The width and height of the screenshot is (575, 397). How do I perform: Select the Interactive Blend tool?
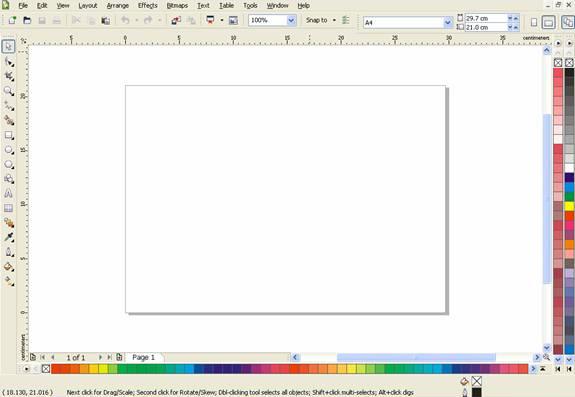[9, 223]
